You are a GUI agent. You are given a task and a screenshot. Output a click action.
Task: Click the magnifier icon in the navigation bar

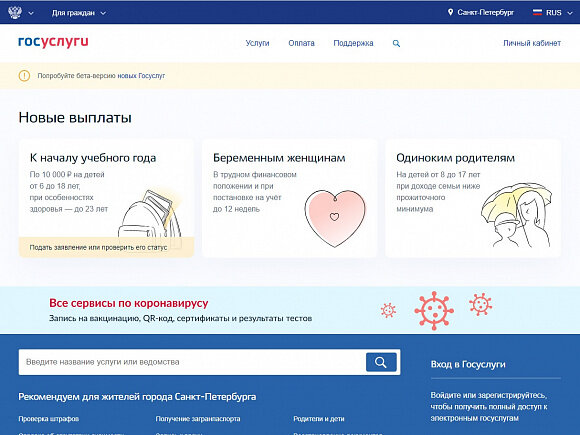pos(396,43)
